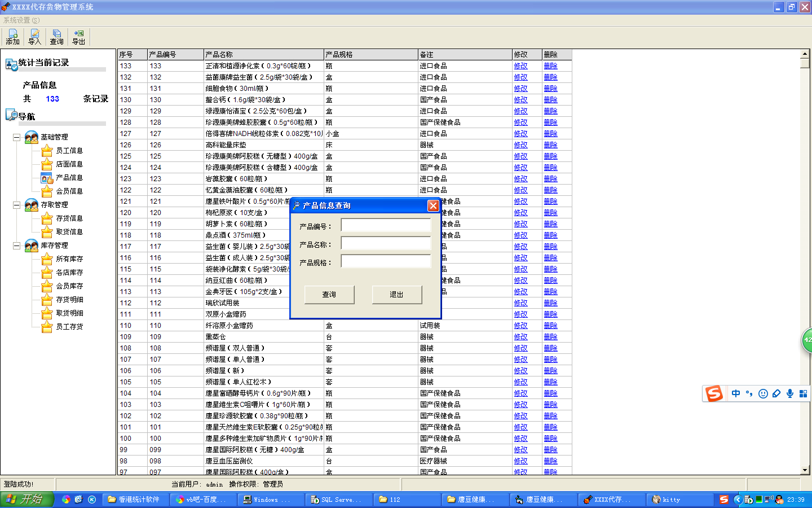Collapse the 库存管理 tree node
The image size is (812, 508).
(x=17, y=246)
